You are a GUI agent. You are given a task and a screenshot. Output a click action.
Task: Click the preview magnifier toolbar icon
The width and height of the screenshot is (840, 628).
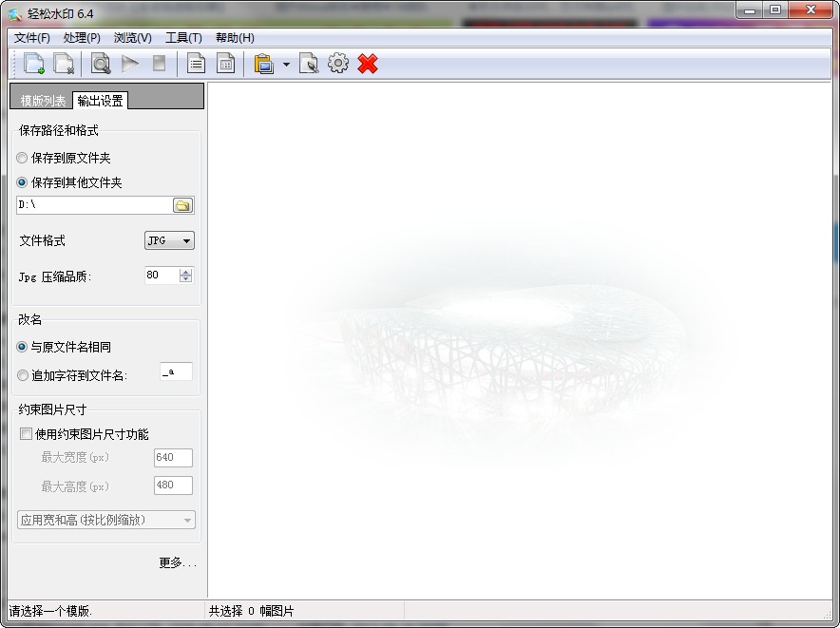coord(101,64)
